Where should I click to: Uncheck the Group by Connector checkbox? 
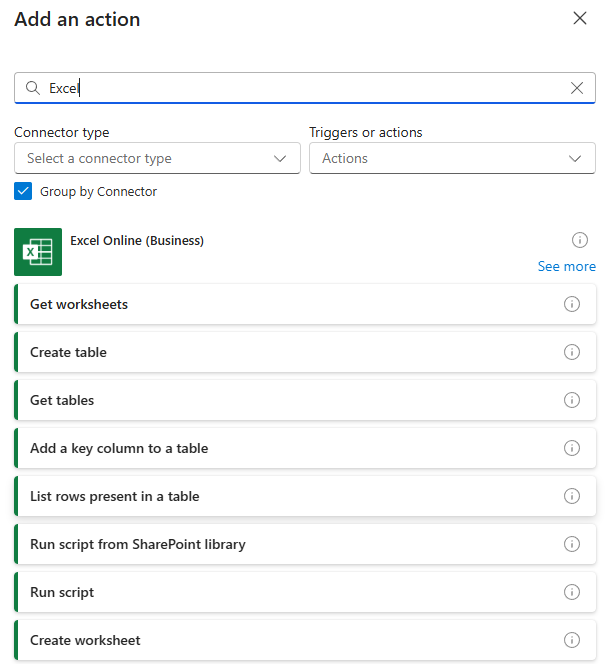23,191
